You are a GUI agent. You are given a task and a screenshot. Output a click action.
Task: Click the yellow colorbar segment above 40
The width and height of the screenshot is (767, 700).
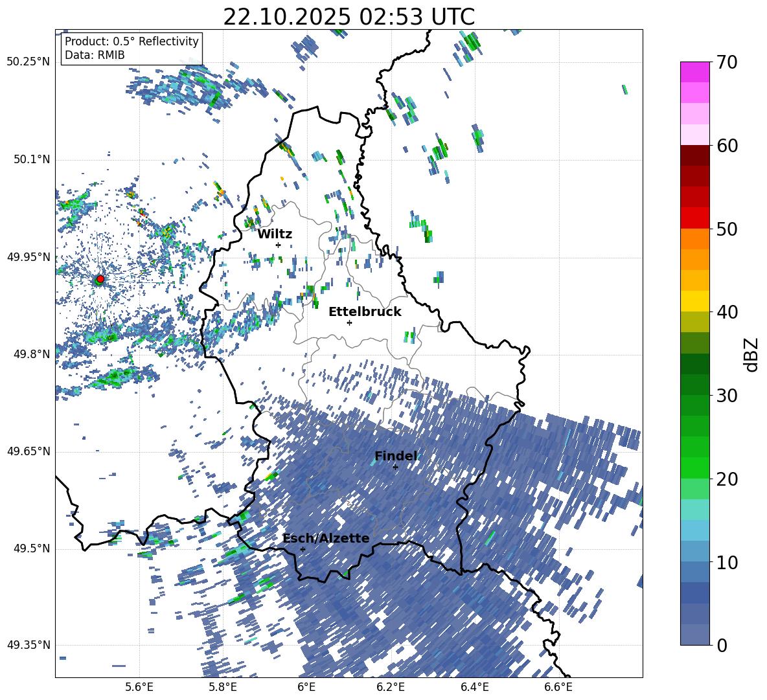pos(694,301)
